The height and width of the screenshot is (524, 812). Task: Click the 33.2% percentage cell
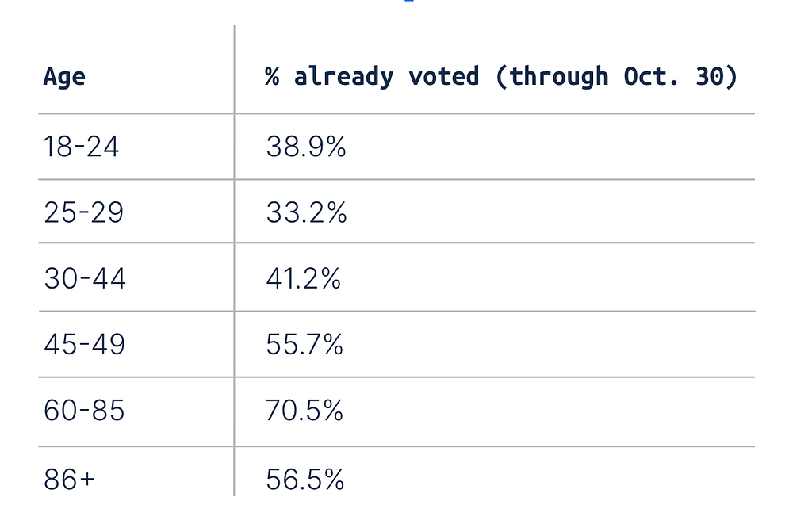[306, 212]
